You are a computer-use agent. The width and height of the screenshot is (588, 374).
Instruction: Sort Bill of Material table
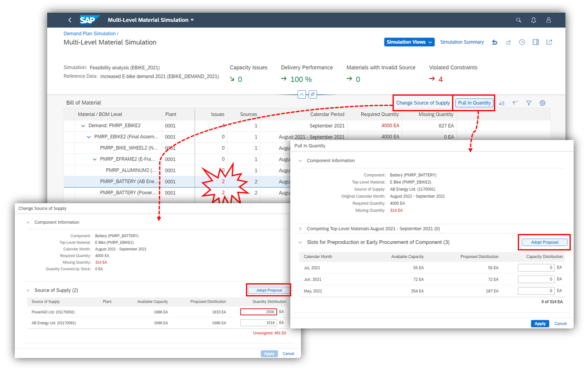(x=502, y=103)
